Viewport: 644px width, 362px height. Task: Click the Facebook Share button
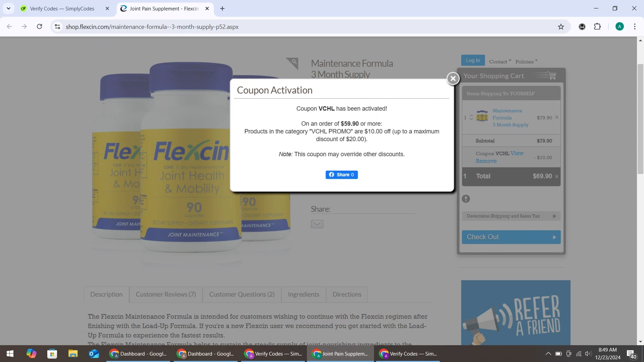pyautogui.click(x=342, y=175)
